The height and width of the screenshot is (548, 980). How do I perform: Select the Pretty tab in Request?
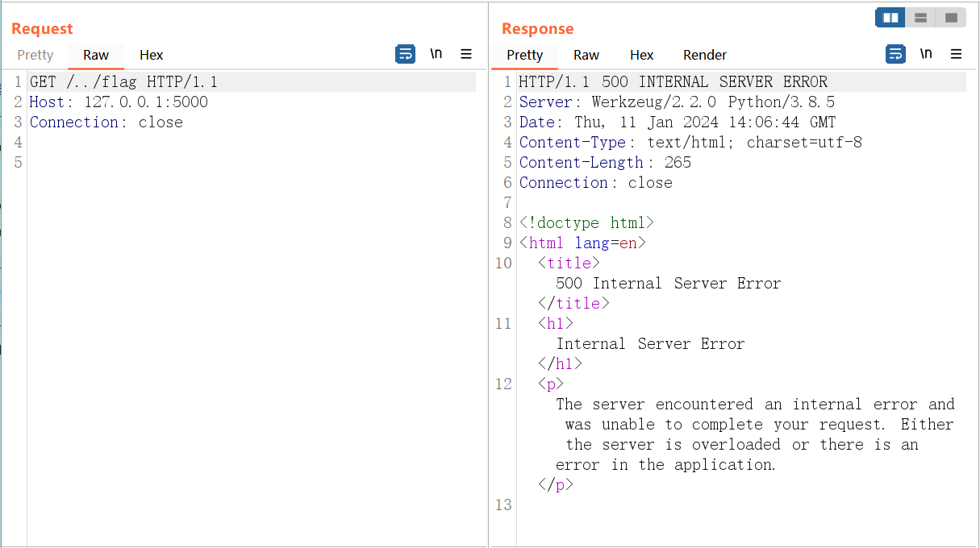click(35, 55)
